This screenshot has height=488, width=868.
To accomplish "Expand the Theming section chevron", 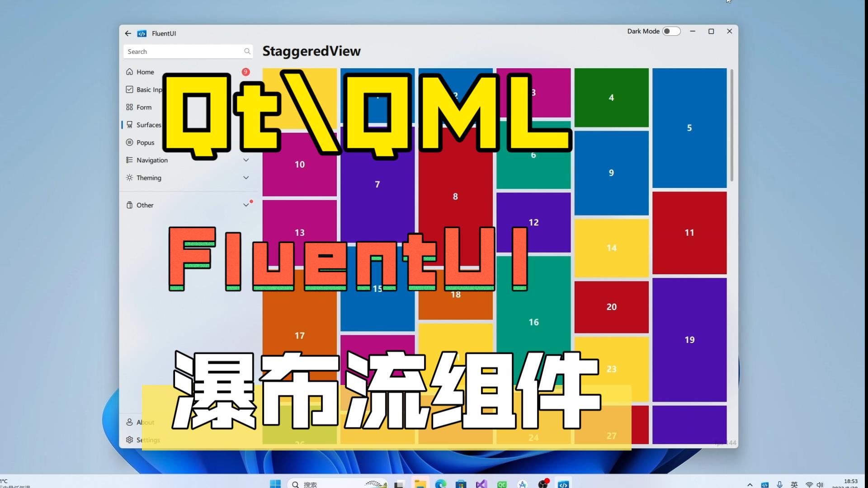I will [x=245, y=178].
